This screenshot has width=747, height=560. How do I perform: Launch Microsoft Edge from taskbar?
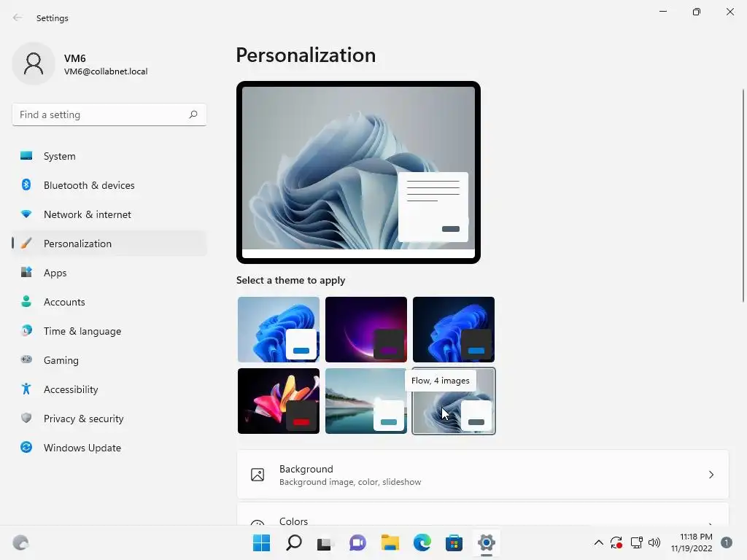pyautogui.click(x=422, y=542)
